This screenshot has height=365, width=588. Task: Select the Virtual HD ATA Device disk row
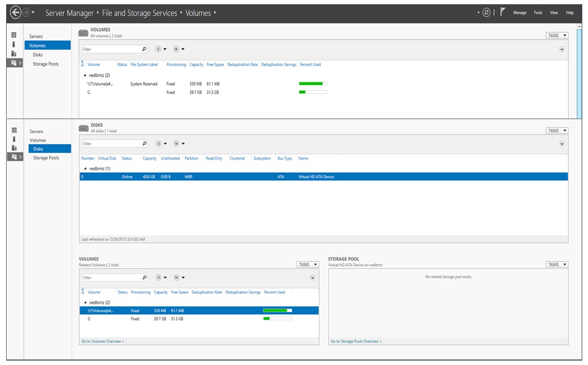point(324,177)
